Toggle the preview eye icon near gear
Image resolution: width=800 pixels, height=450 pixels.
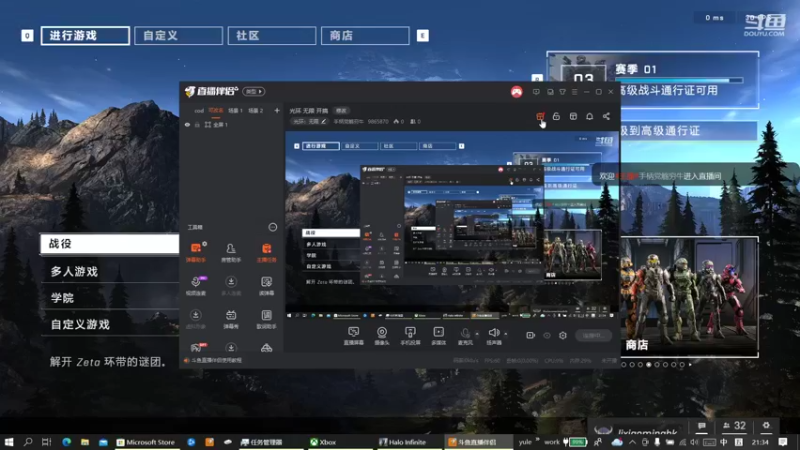(x=547, y=335)
